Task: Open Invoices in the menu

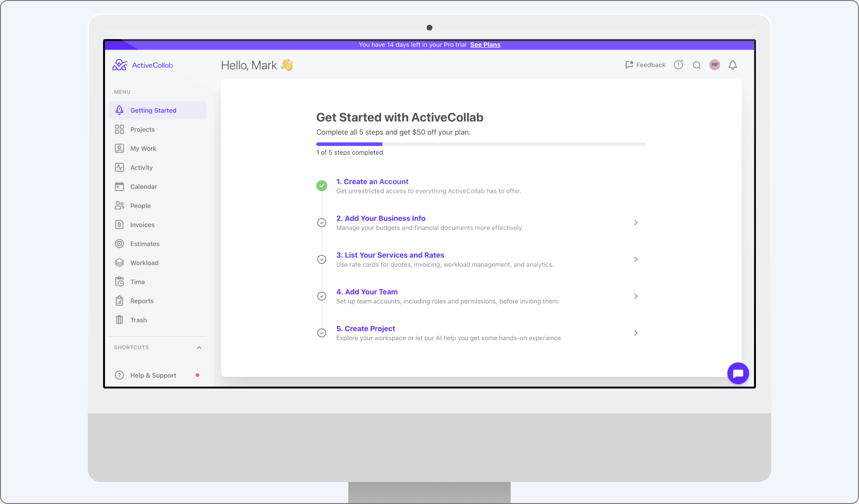Action: [157, 225]
